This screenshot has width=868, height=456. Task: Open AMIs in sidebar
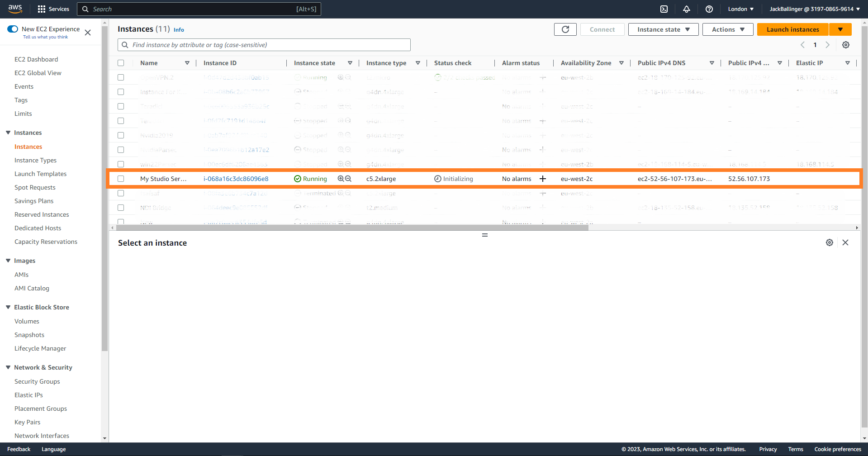coord(21,275)
